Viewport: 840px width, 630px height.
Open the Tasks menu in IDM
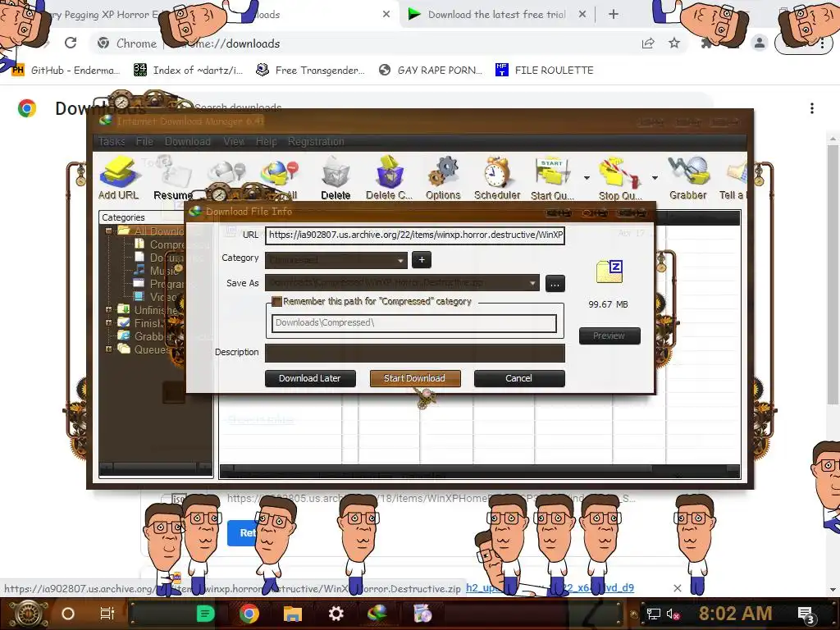coord(112,141)
